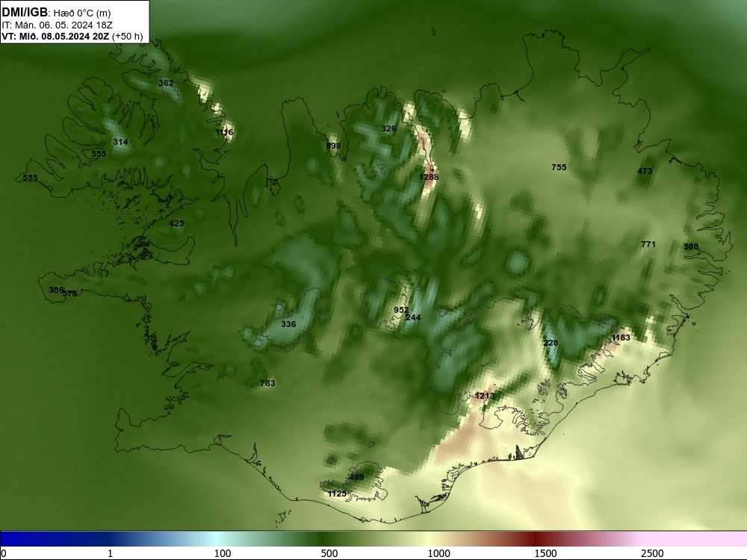Image resolution: width=747 pixels, height=560 pixels.
Task: Click the 1500 tick on color scale
Action: (x=545, y=553)
